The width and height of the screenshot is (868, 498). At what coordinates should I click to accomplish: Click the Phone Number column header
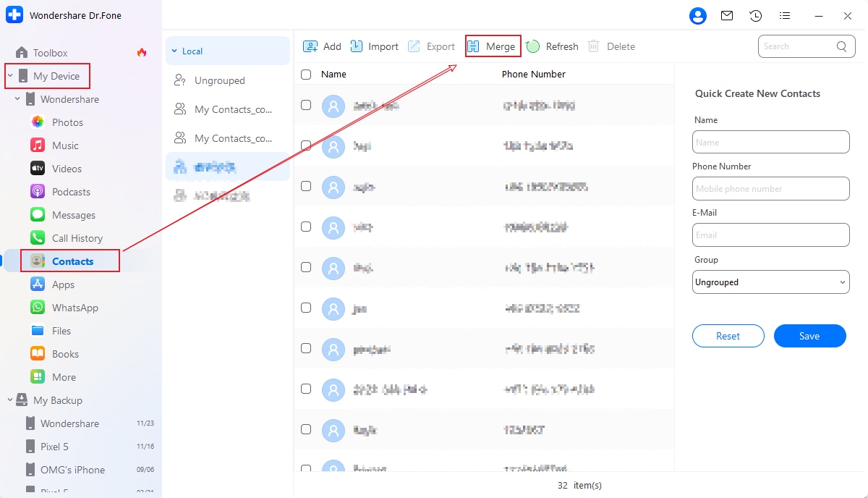[x=534, y=74]
